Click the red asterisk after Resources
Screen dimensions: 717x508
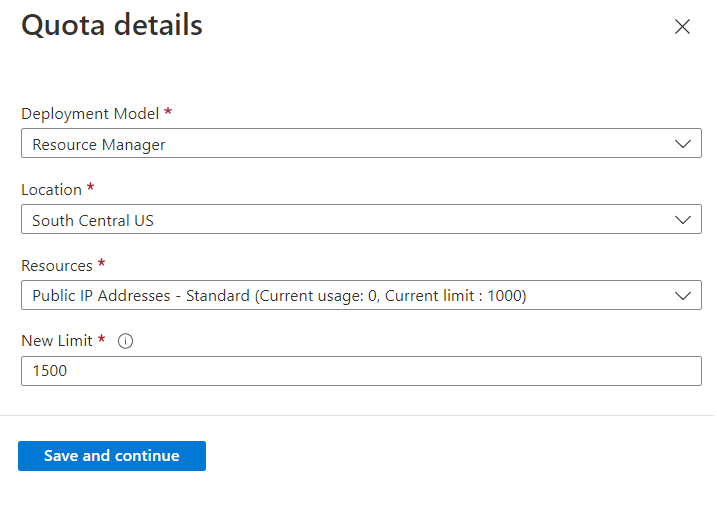coord(102,264)
